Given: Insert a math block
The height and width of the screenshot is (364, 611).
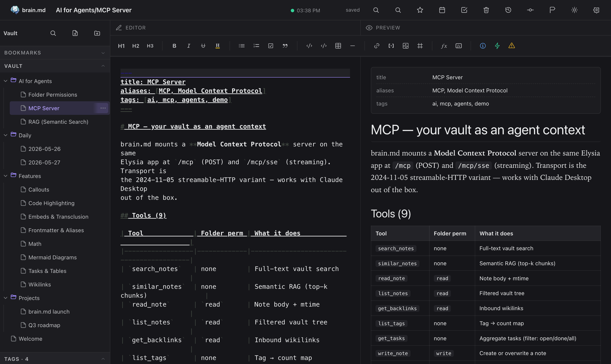Looking at the screenshot, I should 458,46.
